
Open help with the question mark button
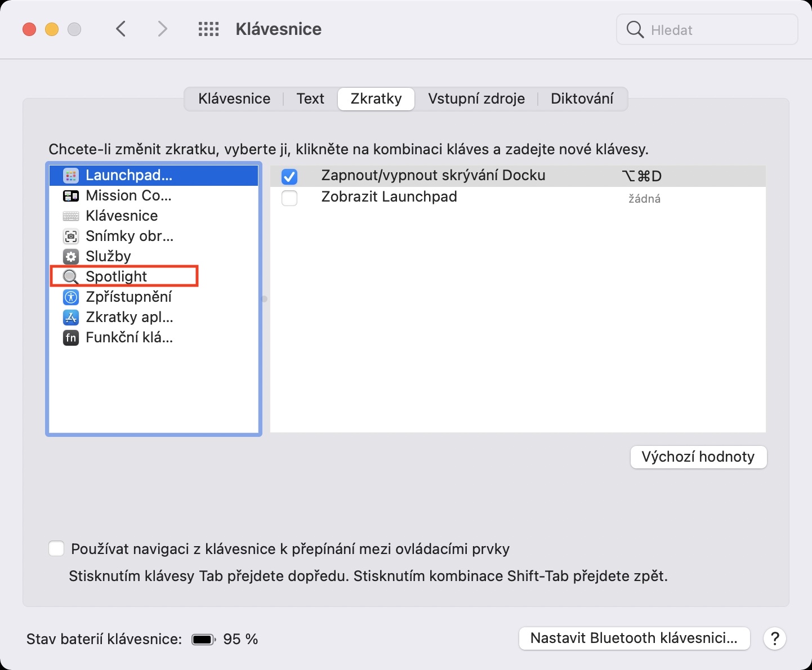click(775, 638)
